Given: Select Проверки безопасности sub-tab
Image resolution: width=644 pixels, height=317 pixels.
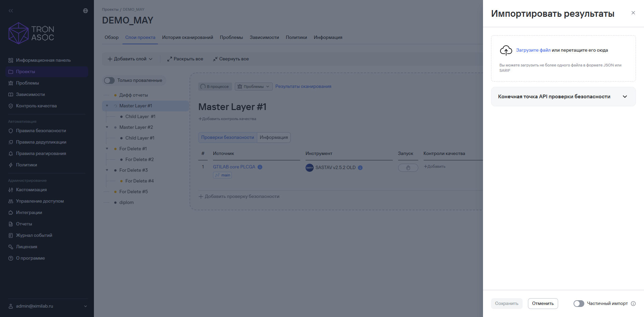Looking at the screenshot, I should pyautogui.click(x=228, y=138).
